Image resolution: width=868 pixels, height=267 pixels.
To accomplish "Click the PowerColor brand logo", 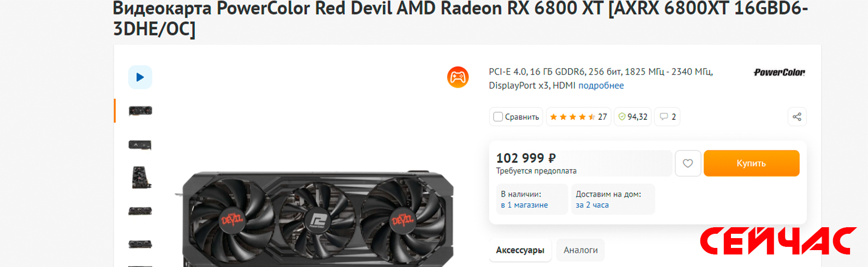I will 779,72.
